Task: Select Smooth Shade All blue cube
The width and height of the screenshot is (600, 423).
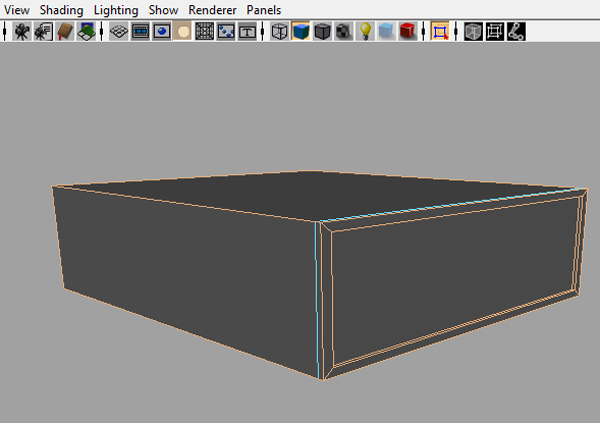Action: click(x=301, y=31)
